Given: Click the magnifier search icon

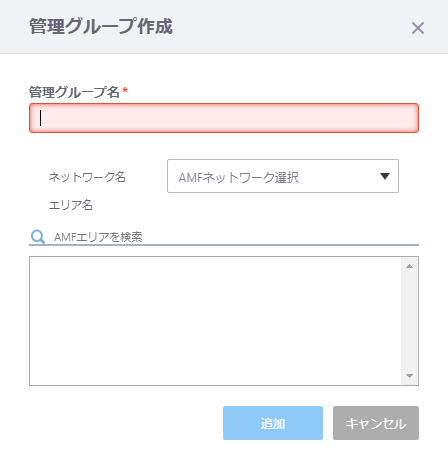Looking at the screenshot, I should pyautogui.click(x=38, y=237).
